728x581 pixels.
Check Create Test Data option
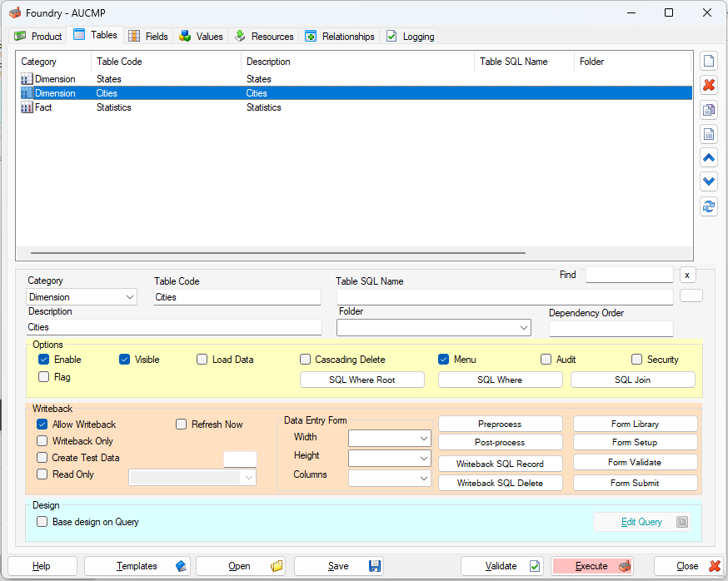tap(42, 458)
